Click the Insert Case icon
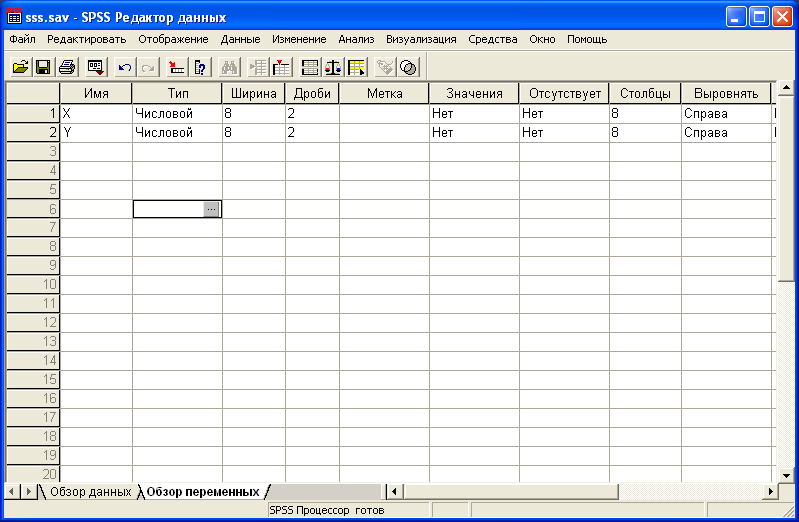The height and width of the screenshot is (522, 799). (258, 67)
